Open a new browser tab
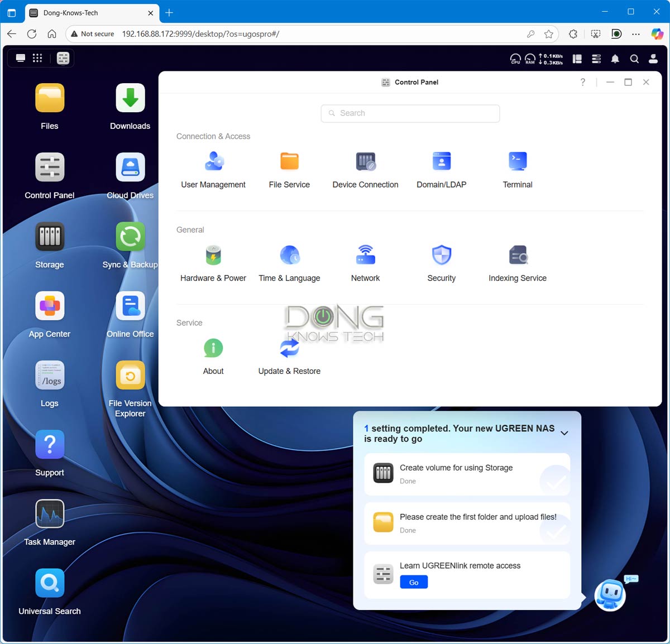670x644 pixels. pos(169,12)
